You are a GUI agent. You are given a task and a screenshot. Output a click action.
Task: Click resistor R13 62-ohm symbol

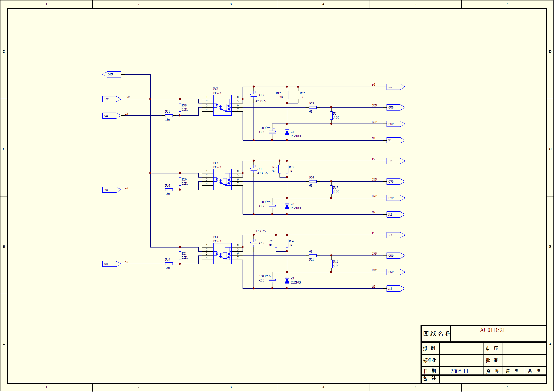(x=313, y=107)
